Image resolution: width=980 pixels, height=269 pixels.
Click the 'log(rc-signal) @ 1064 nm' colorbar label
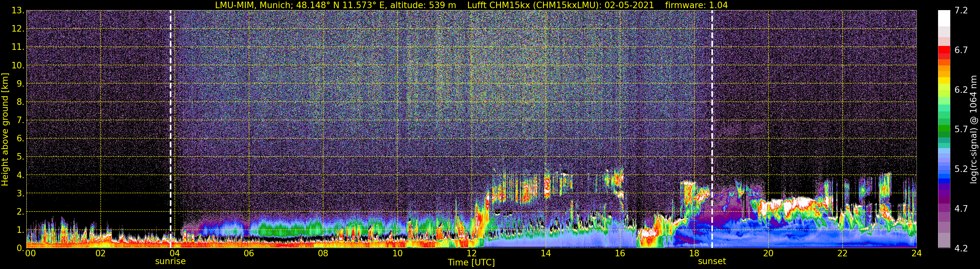(x=974, y=129)
